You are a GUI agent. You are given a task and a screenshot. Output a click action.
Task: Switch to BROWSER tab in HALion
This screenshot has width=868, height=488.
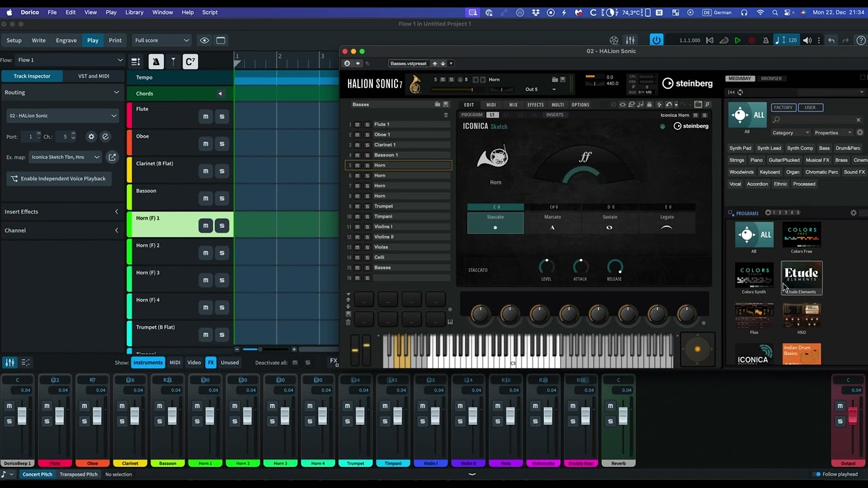click(771, 79)
